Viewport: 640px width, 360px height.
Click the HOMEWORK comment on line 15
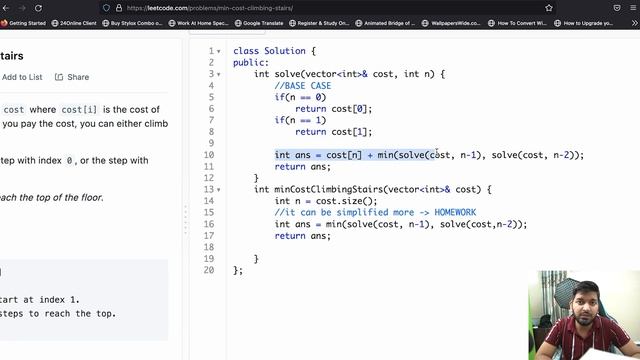coord(455,213)
